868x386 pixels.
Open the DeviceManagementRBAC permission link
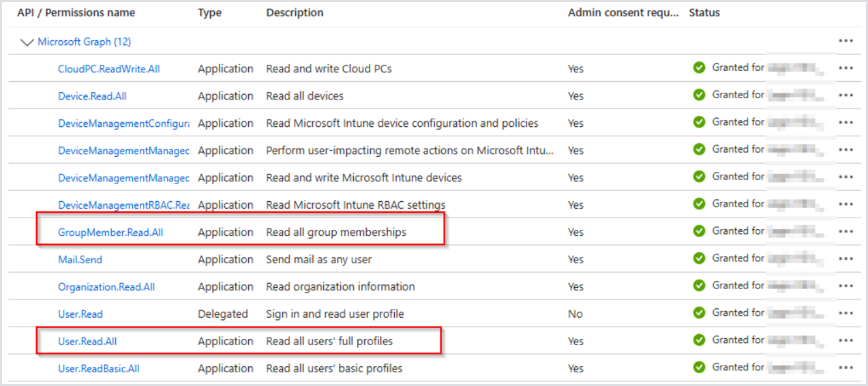(x=123, y=205)
